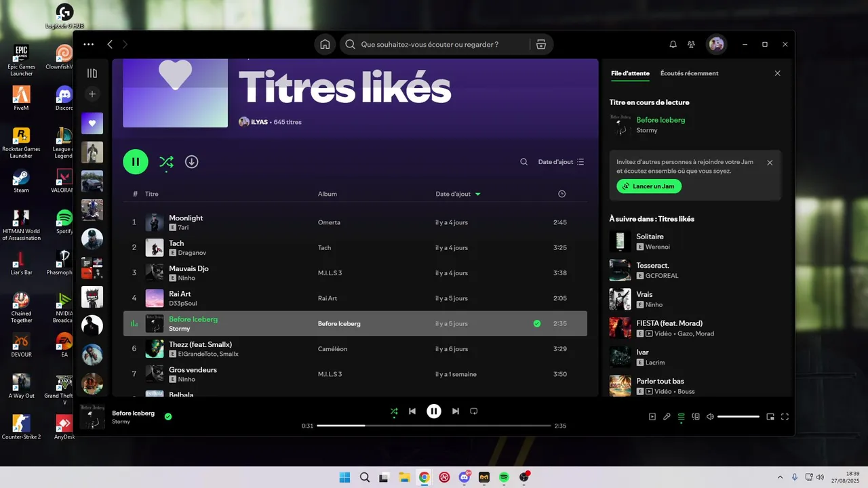
Task: Open Spotify from the Windows taskbar
Action: 504,477
